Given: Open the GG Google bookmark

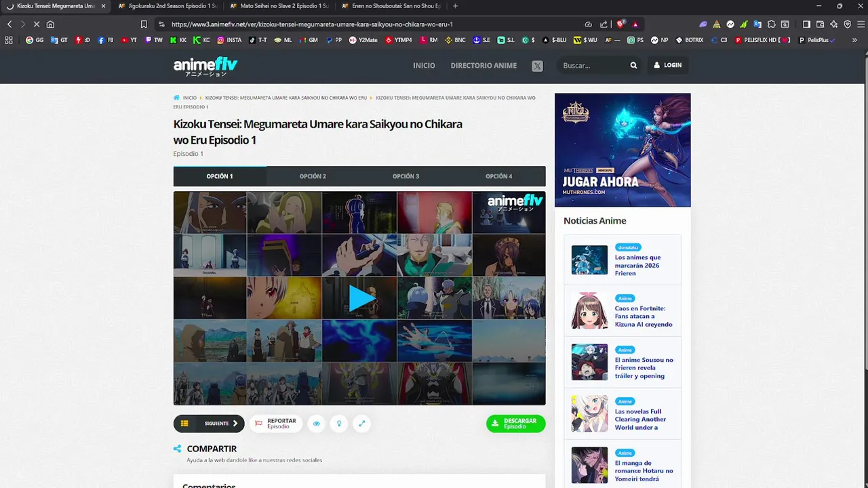Looking at the screenshot, I should [x=35, y=40].
